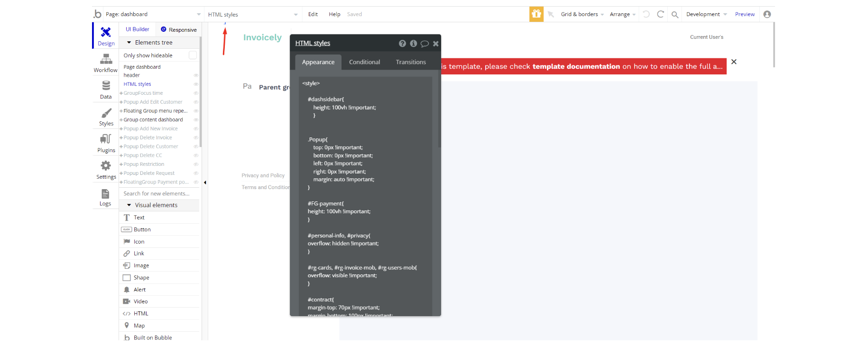Click the Search for new elements field
Image resolution: width=868 pixels, height=346 pixels.
[159, 193]
